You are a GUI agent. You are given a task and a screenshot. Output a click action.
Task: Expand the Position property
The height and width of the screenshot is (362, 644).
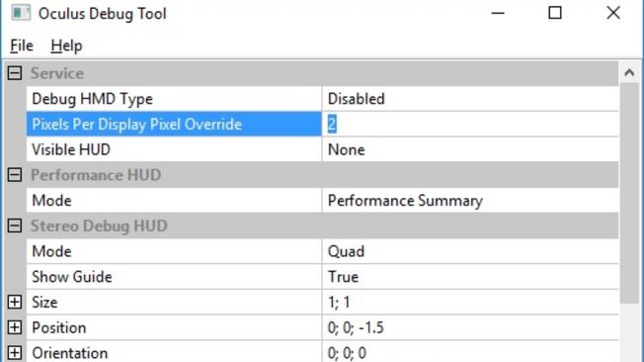(x=15, y=327)
